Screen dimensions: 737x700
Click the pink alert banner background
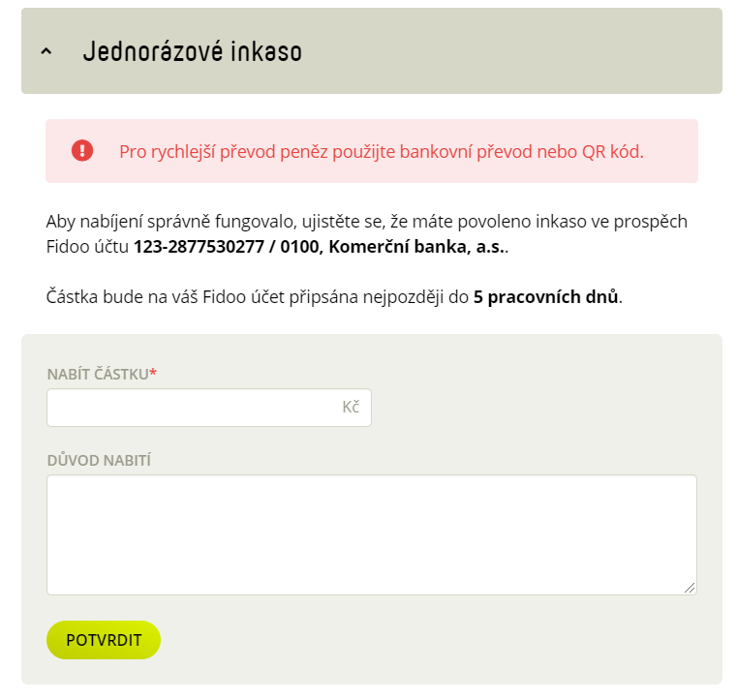672,151
